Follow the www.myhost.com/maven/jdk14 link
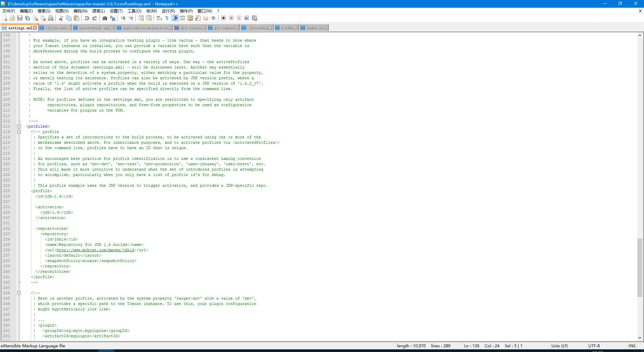This screenshot has width=644, height=352. pos(95,250)
